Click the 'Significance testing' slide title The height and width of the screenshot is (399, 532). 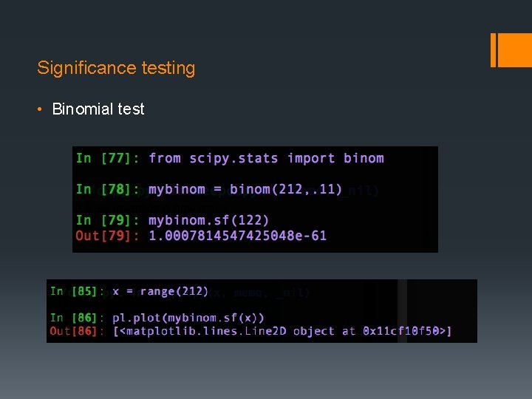pyautogui.click(x=116, y=68)
